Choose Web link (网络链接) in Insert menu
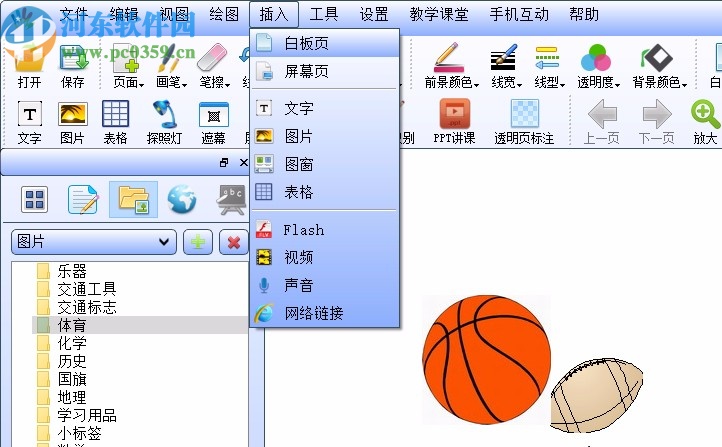The height and width of the screenshot is (447, 722). point(325,313)
